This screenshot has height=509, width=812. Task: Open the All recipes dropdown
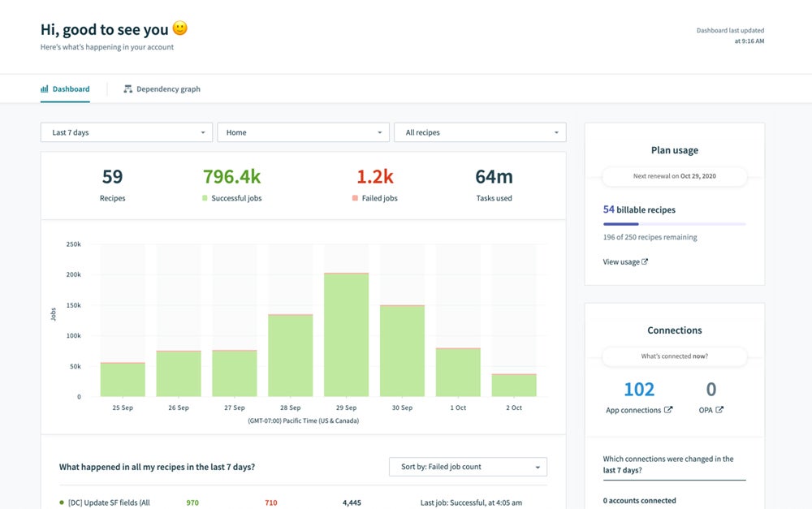click(x=480, y=132)
